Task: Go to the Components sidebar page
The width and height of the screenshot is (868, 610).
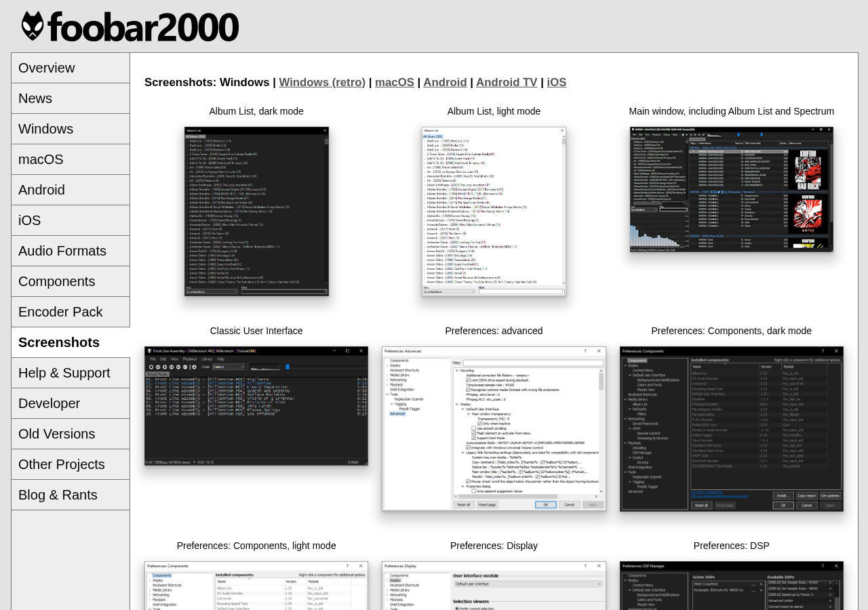Action: (x=71, y=281)
